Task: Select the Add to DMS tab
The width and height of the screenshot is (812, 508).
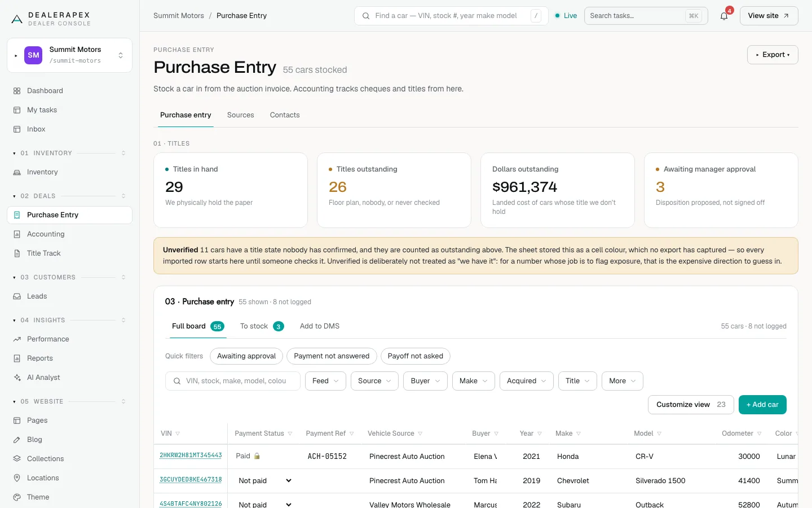Action: coord(320,326)
